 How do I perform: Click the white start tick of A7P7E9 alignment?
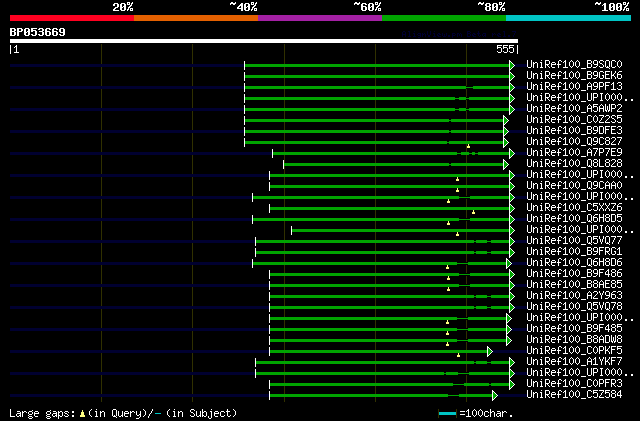pyautogui.click(x=273, y=154)
